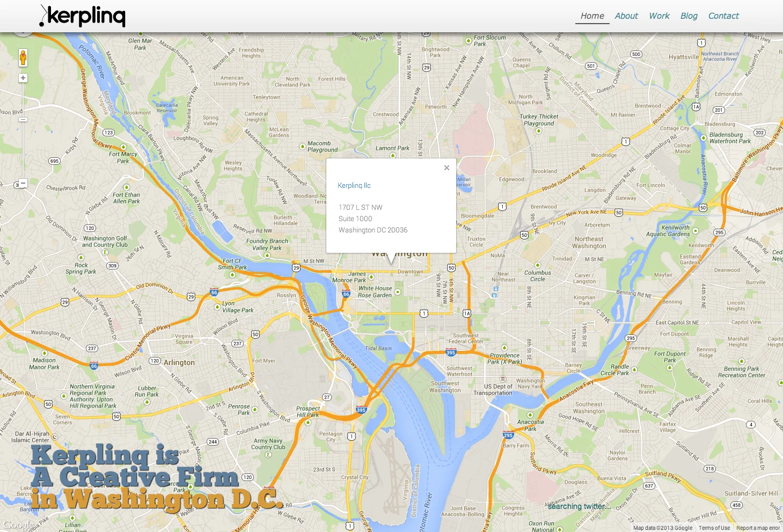Click the Fort Slocum Park marker icon

469,39
